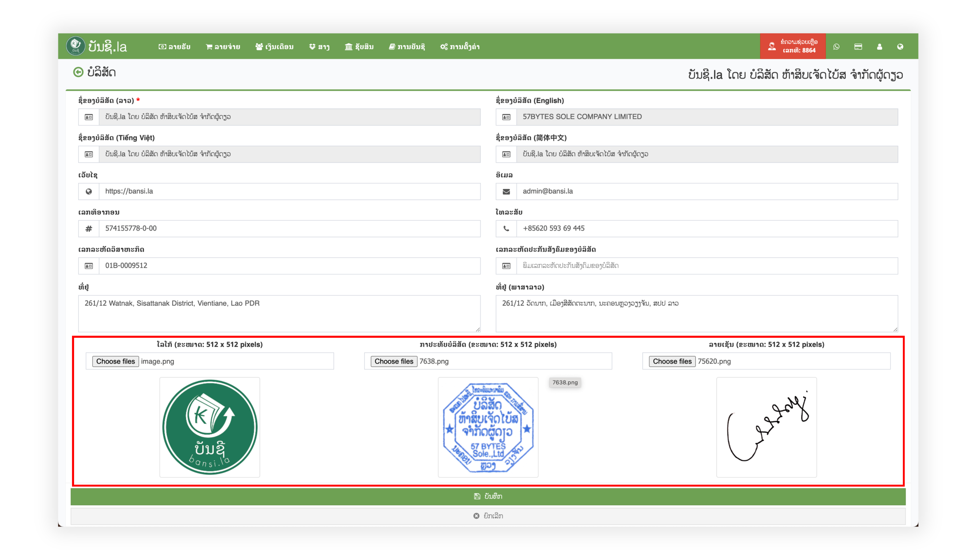Click the red help support button 8864
The image size is (977, 560).
coord(793,46)
